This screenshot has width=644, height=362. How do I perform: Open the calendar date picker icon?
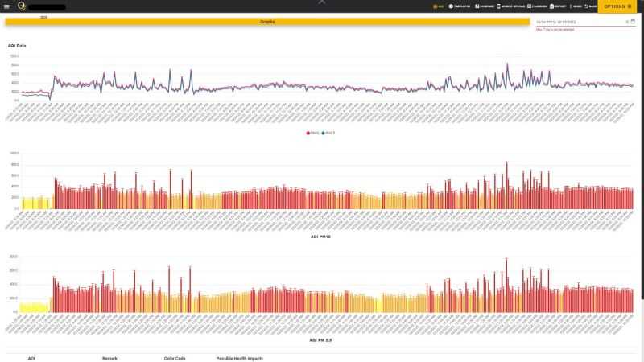point(633,22)
